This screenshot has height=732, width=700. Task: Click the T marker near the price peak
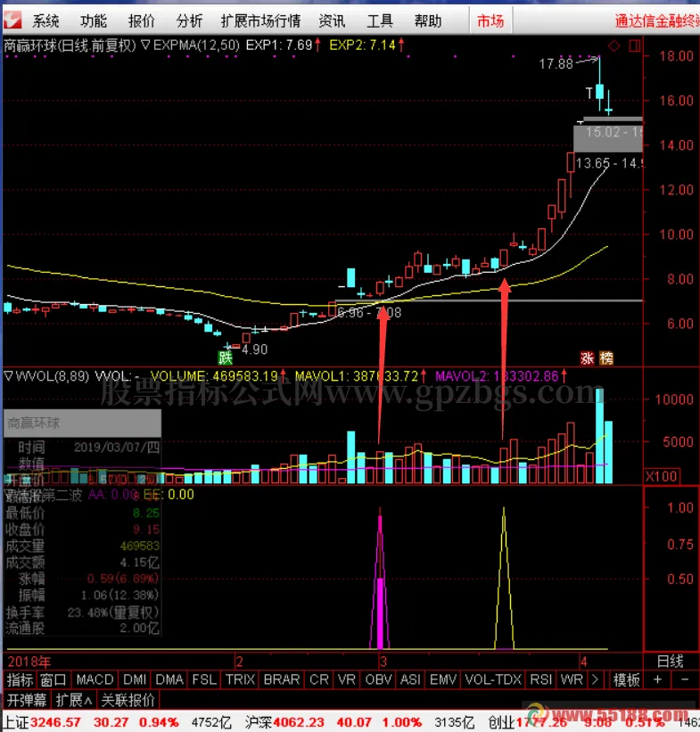tap(589, 92)
